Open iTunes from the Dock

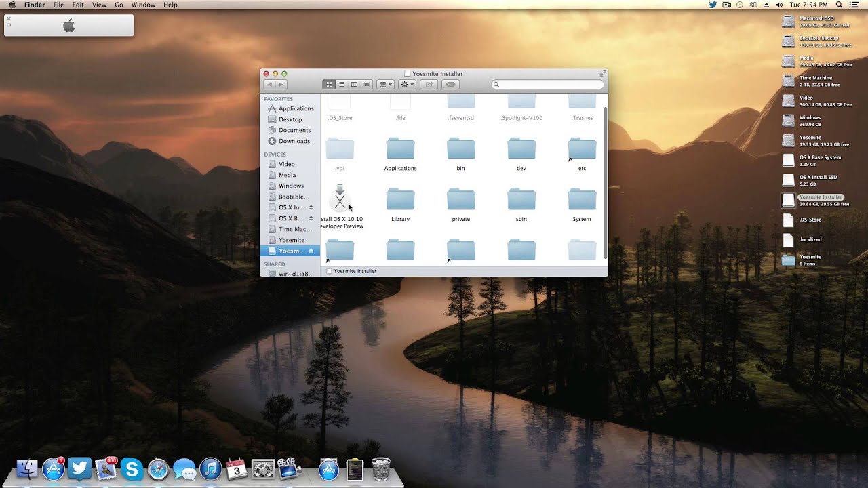[210, 468]
